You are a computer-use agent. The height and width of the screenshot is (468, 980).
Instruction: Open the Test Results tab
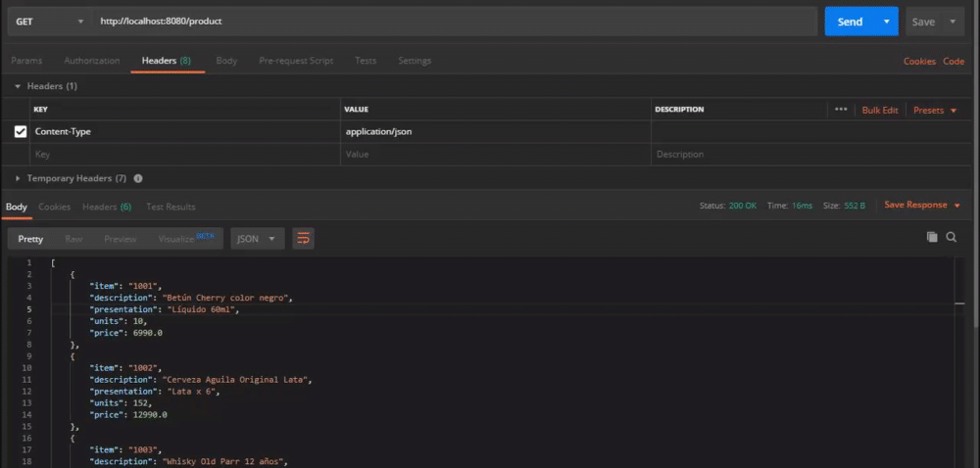(171, 207)
